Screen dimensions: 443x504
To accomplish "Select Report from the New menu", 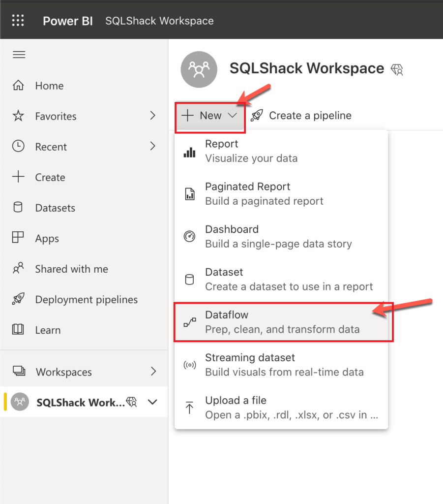I will tap(281, 152).
